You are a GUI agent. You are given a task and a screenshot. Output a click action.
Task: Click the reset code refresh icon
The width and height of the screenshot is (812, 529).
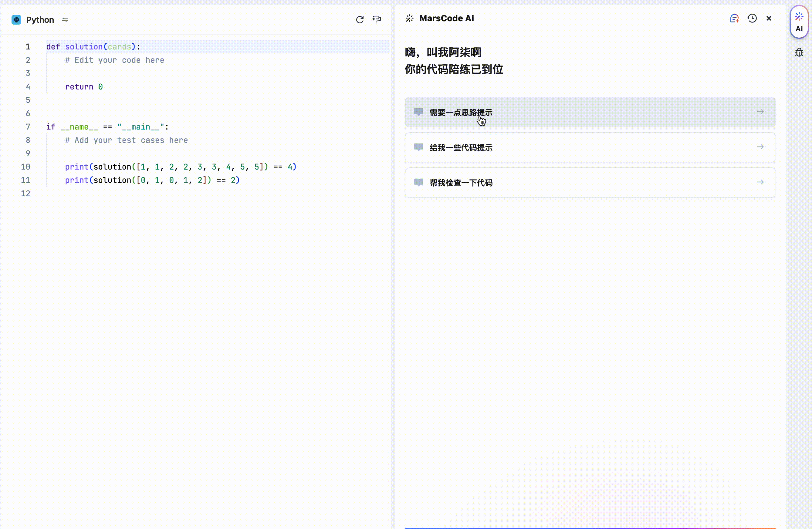pyautogui.click(x=360, y=20)
